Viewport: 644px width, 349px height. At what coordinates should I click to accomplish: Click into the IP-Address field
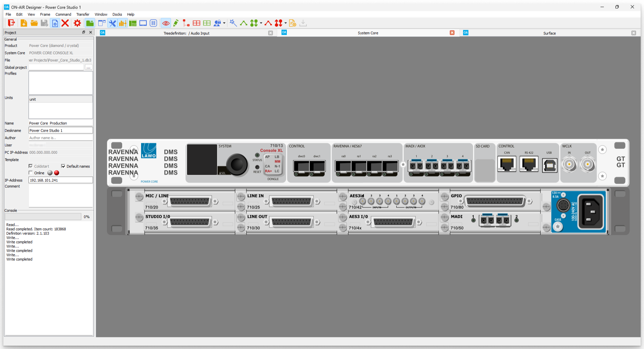pyautogui.click(x=60, y=180)
